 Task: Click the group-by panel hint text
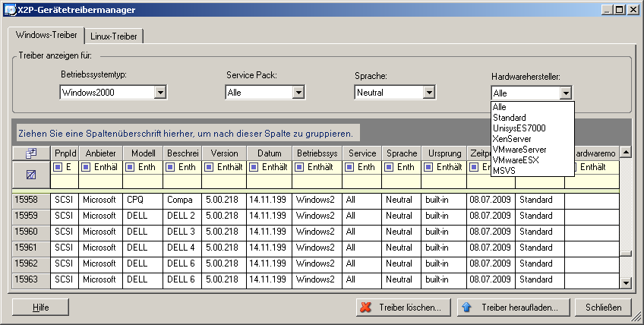[x=185, y=134]
